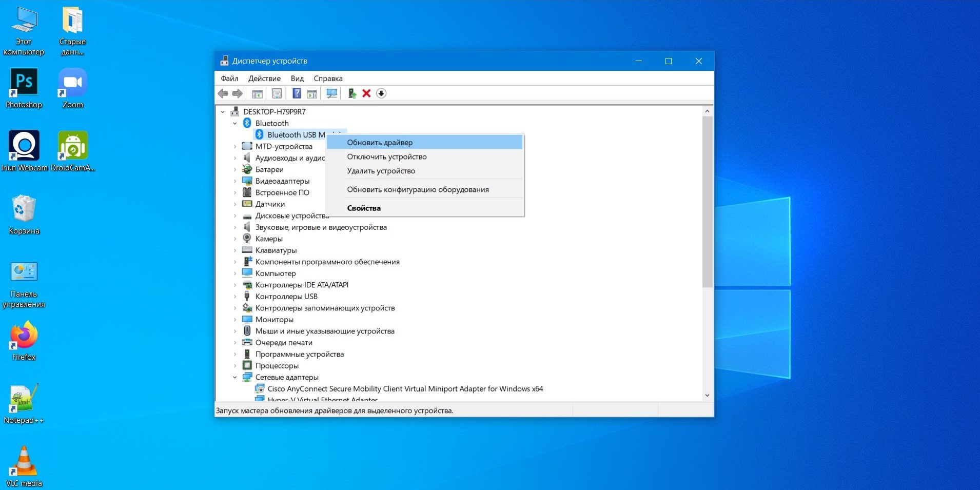980x490 pixels.
Task: Choose Отключить устройство in context menu
Action: (x=424, y=156)
